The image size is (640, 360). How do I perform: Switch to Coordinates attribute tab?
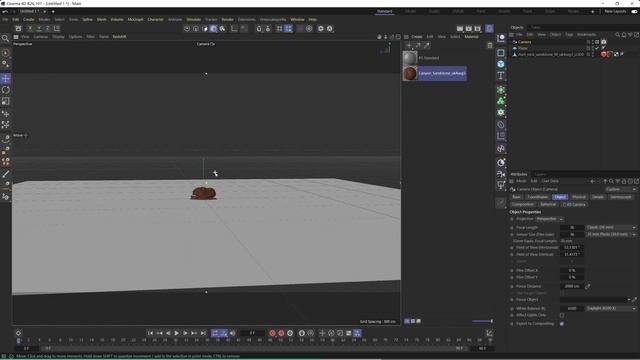tap(537, 197)
